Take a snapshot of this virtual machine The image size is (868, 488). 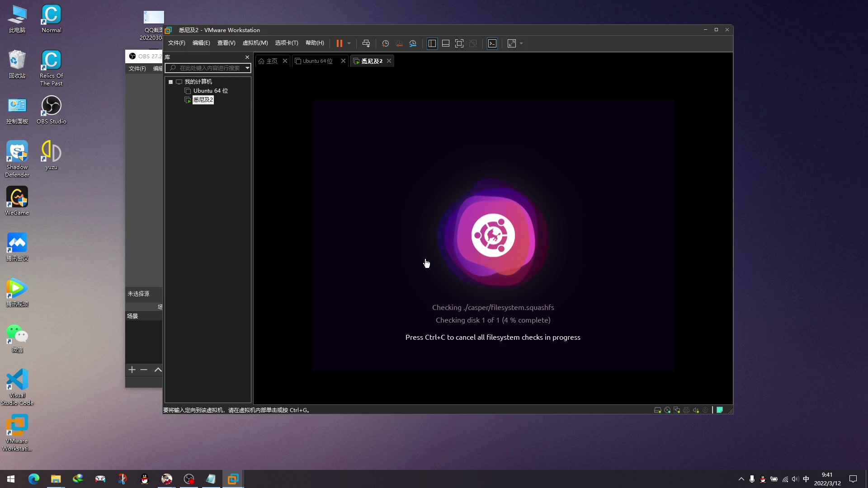click(x=386, y=43)
